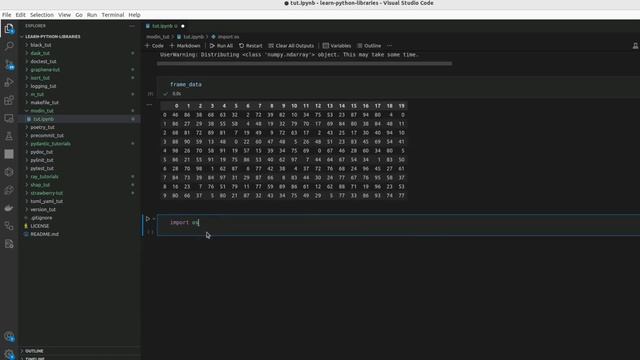Open the LICENSE file
The image size is (640, 360).
pyautogui.click(x=40, y=226)
